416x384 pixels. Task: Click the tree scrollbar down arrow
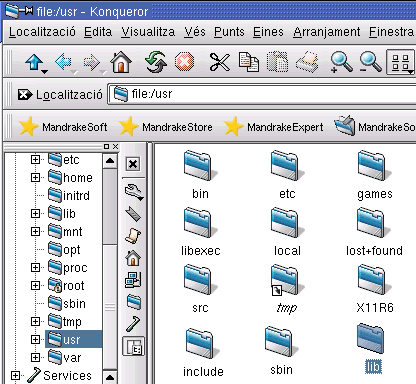pos(110,377)
